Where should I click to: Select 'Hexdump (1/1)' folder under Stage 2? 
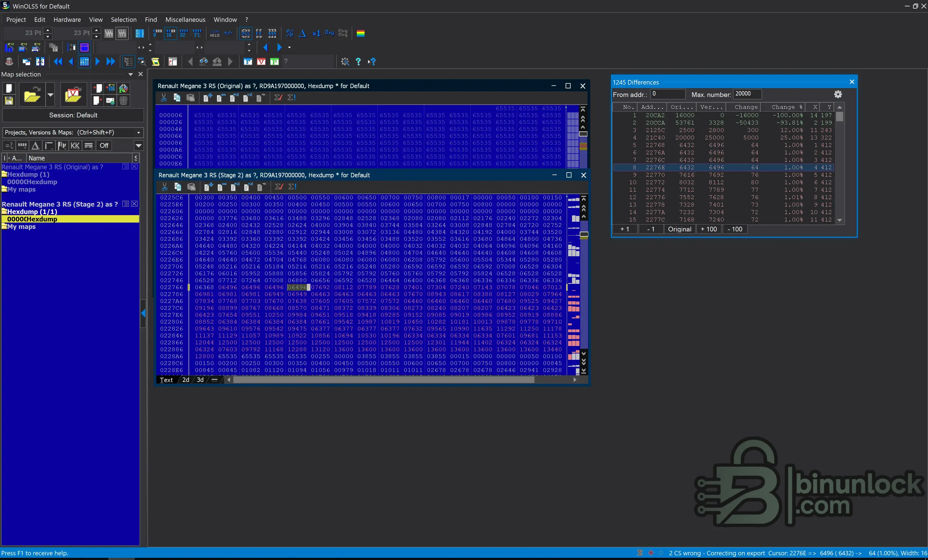point(32,212)
